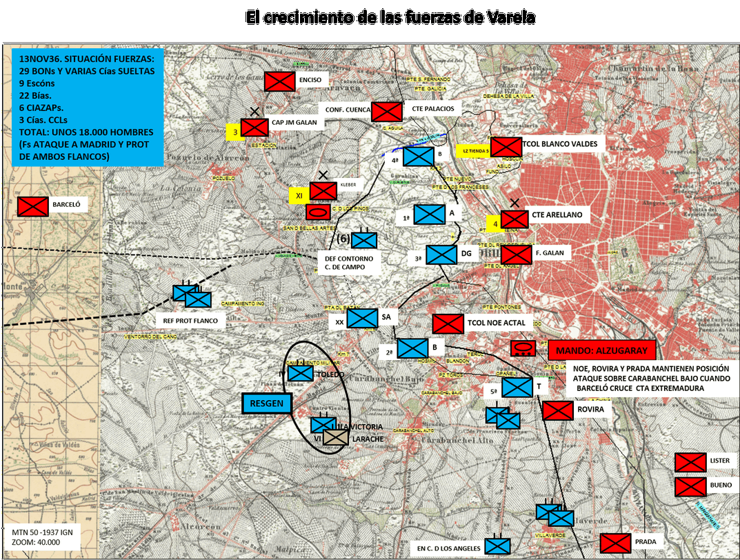Image resolution: width=740 pixels, height=560 pixels.
Task: Select the yellow "XI" label
Action: 299,196
